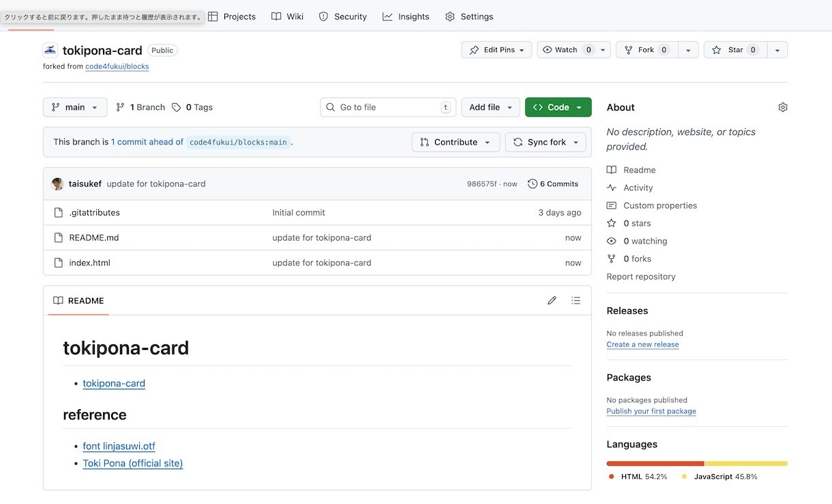Open the Readme link in About

pyautogui.click(x=632, y=170)
